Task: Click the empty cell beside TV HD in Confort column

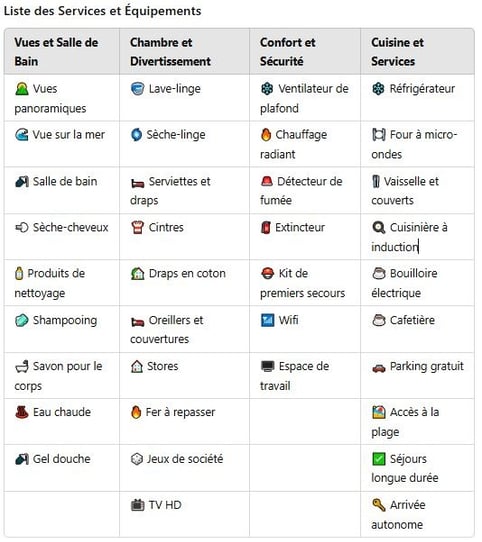Action: pos(305,514)
